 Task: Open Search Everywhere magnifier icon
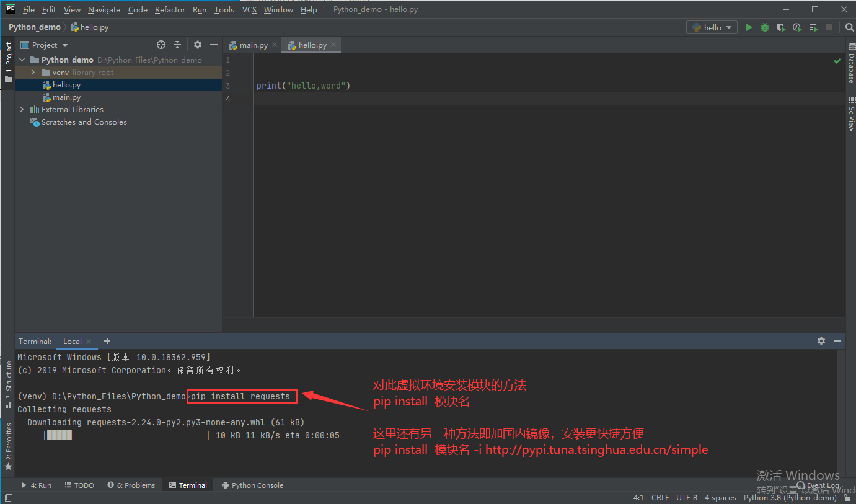pyautogui.click(x=849, y=27)
